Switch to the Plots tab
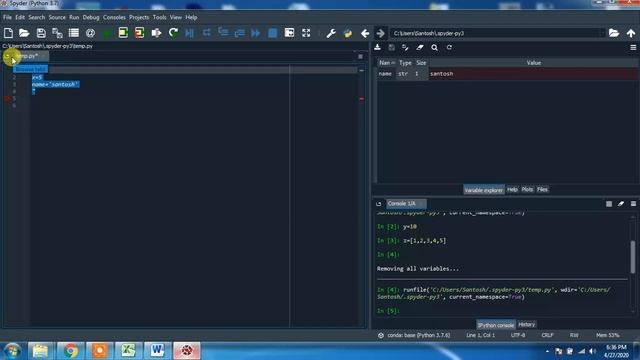This screenshot has height=360, width=640. pos(527,189)
